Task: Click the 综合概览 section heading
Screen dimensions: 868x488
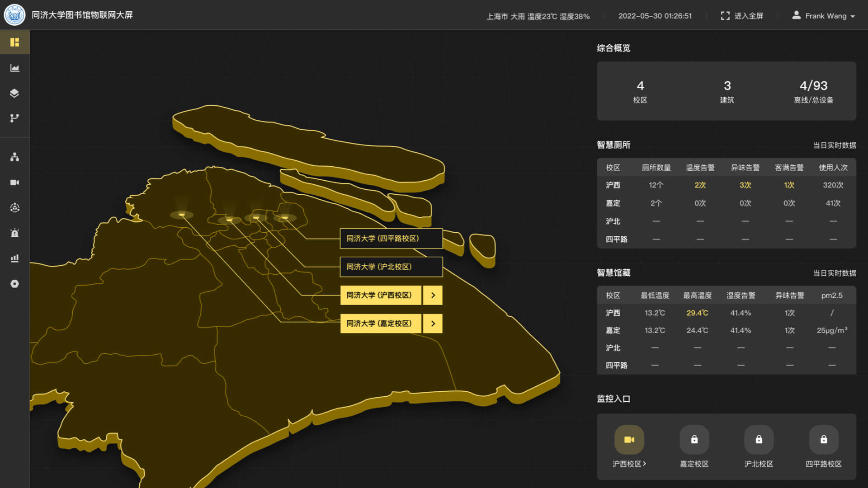Action: click(x=613, y=48)
